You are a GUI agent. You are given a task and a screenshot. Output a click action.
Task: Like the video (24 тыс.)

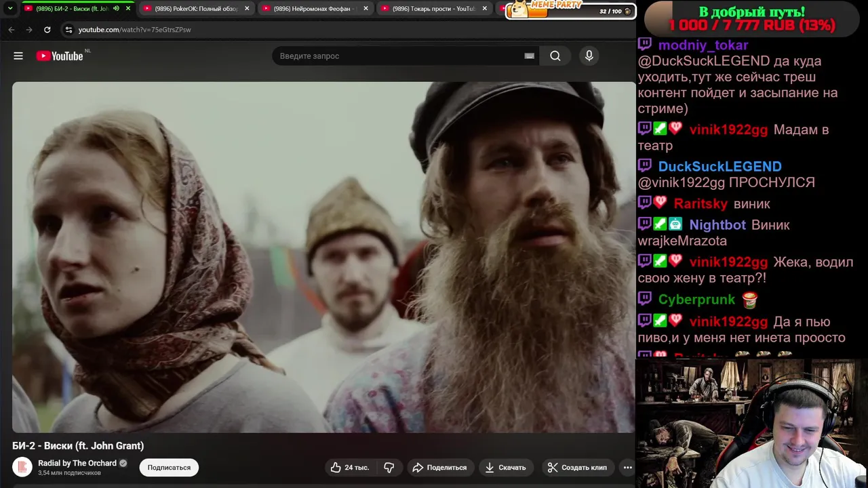(350, 467)
